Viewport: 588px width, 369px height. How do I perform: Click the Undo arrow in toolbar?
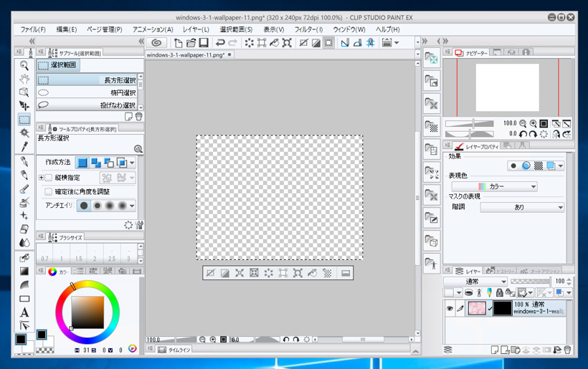[x=220, y=43]
